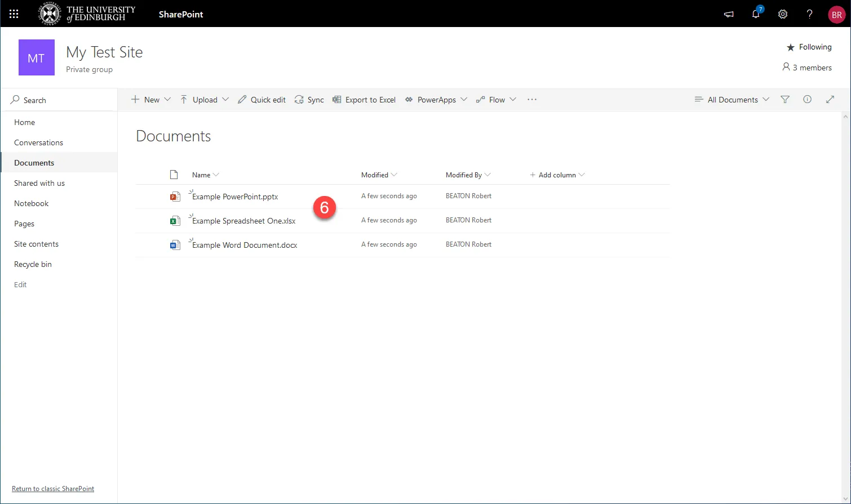Return to classic SharePoint
This screenshot has width=851, height=504.
[53, 488]
